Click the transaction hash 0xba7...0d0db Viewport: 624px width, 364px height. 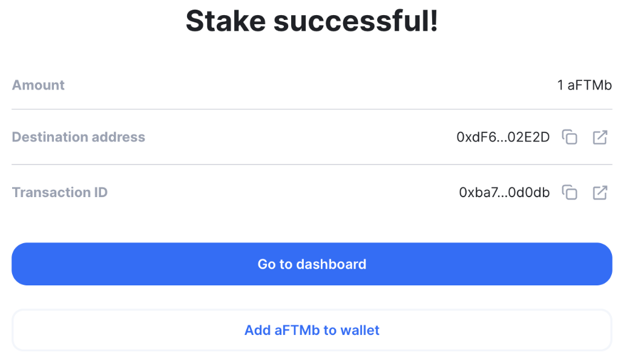504,192
